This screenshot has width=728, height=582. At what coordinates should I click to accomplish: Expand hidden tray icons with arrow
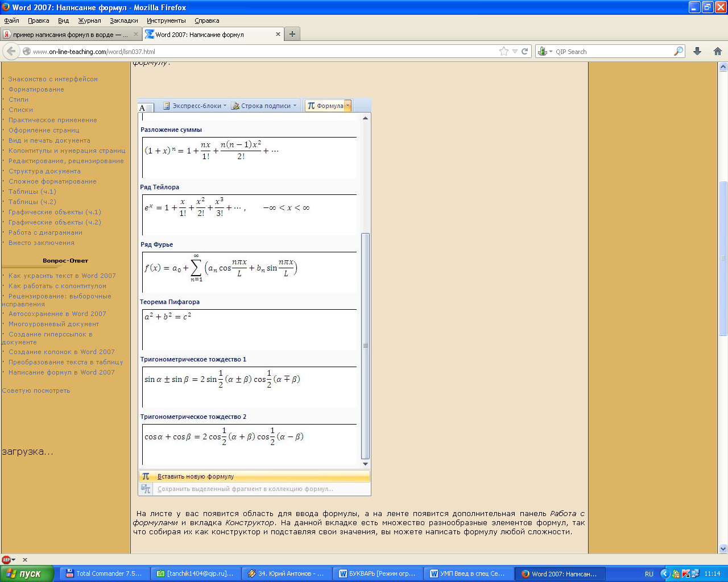click(x=664, y=574)
